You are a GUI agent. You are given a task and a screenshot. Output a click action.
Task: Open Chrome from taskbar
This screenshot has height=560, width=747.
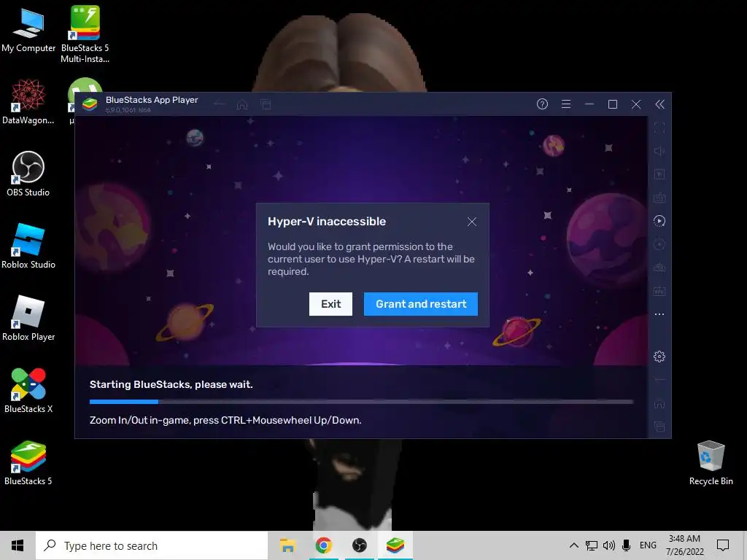[323, 545]
